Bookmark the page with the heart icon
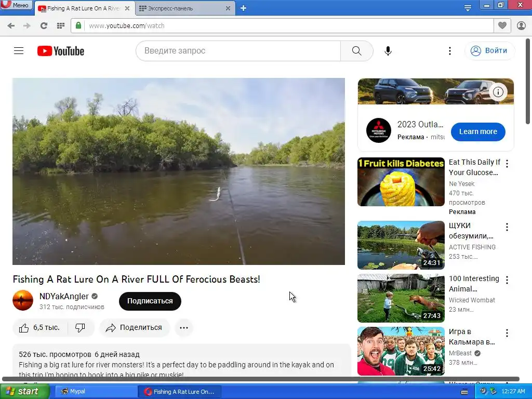The width and height of the screenshot is (532, 399). (x=502, y=25)
